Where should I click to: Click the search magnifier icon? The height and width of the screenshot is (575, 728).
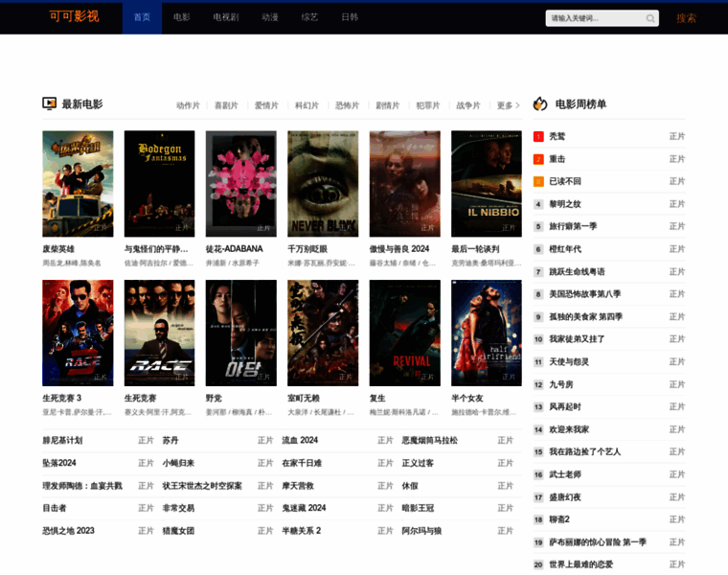coord(650,18)
